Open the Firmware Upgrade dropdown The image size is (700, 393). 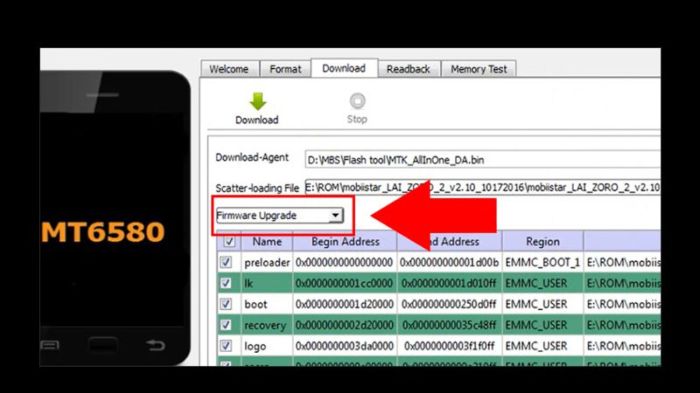tap(280, 215)
